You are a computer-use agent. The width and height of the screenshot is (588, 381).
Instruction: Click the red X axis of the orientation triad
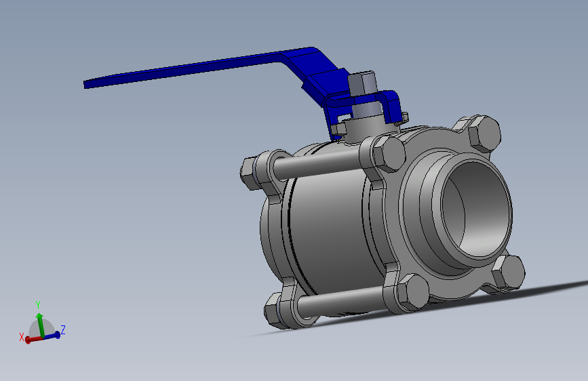[x=34, y=340]
